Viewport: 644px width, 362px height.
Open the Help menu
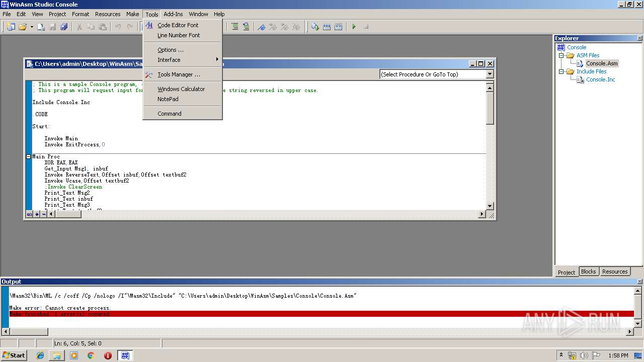coord(219,14)
